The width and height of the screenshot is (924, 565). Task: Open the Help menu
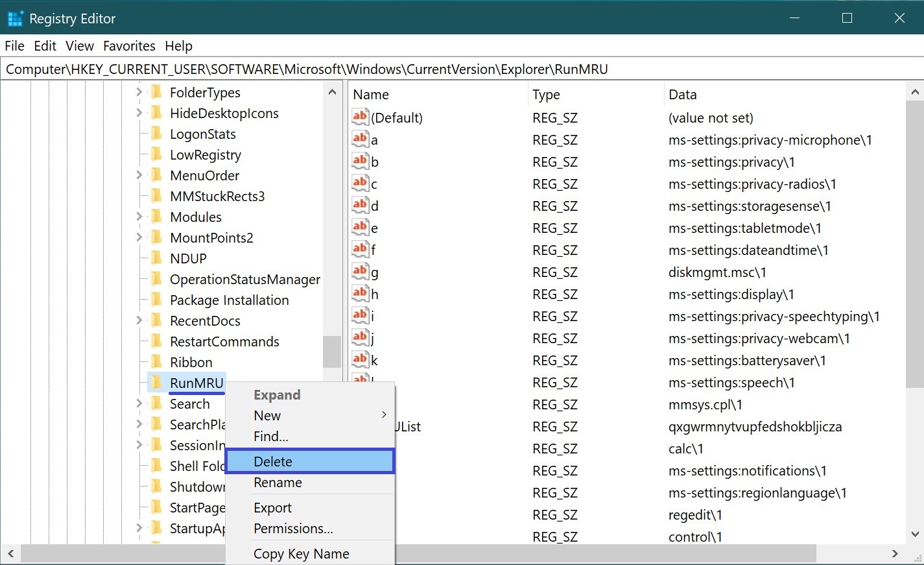(x=179, y=46)
